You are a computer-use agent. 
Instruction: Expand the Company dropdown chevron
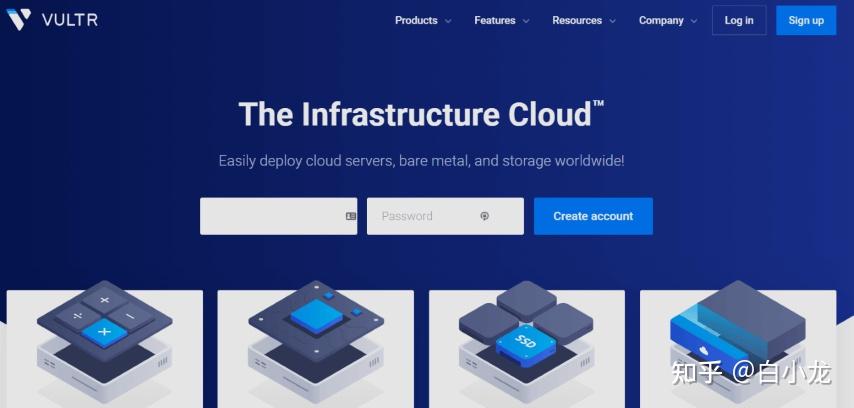pyautogui.click(x=694, y=21)
